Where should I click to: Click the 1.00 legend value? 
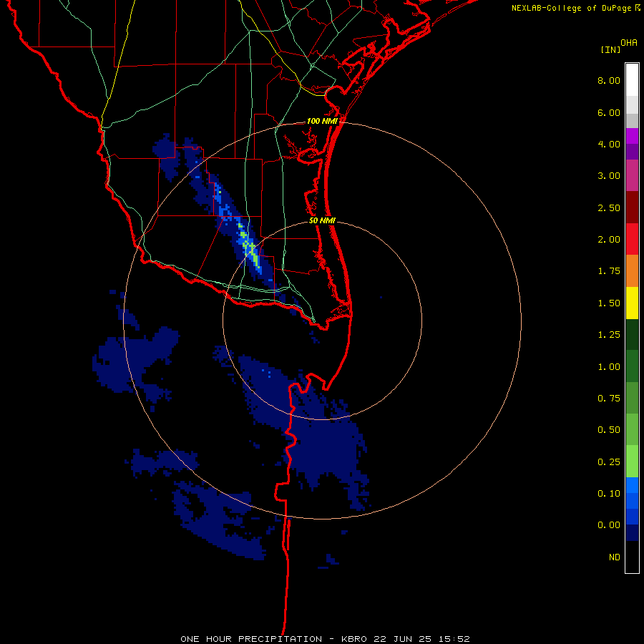(609, 367)
